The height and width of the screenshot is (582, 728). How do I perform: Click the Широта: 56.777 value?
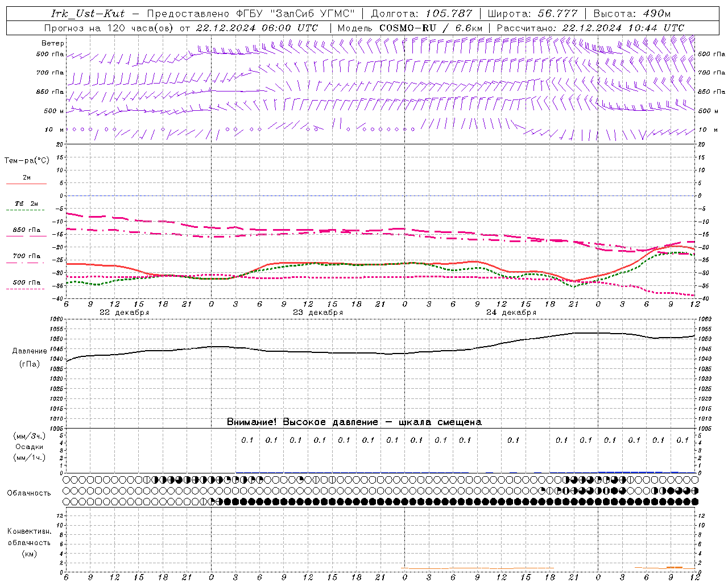533,14
